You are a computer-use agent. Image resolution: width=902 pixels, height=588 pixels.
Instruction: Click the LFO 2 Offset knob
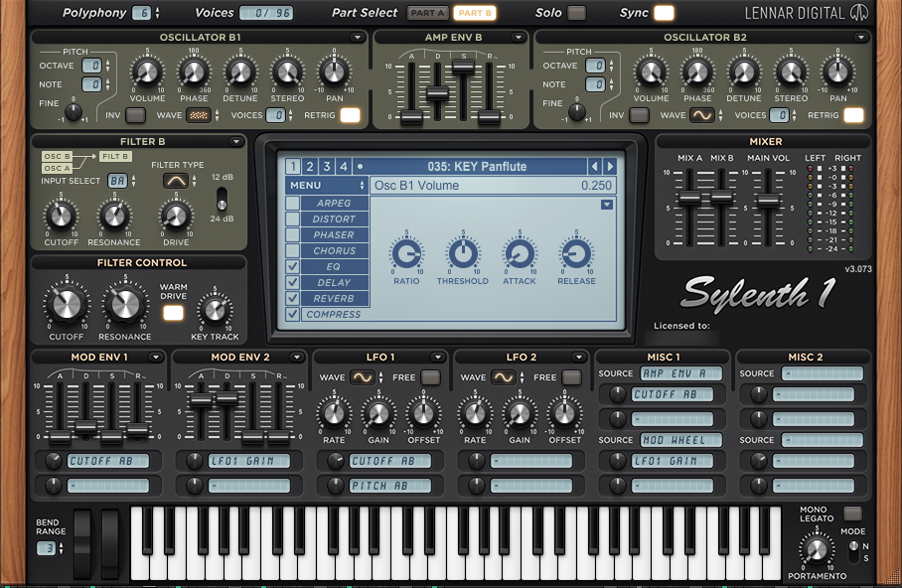tap(564, 413)
